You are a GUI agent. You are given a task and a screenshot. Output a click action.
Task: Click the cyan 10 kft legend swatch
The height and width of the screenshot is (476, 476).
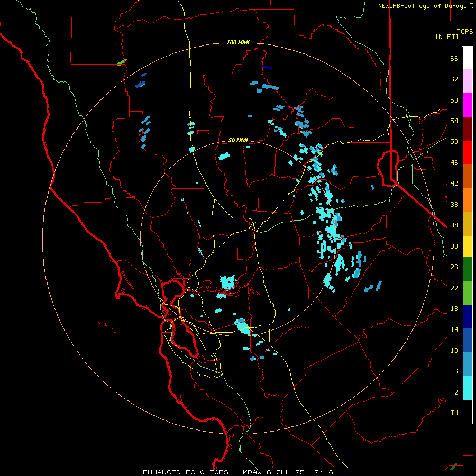point(467,388)
